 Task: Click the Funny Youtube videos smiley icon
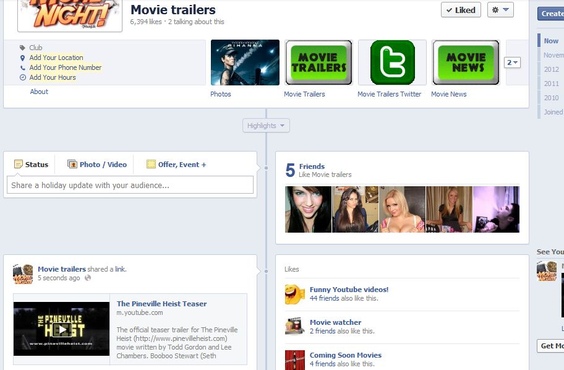[295, 294]
